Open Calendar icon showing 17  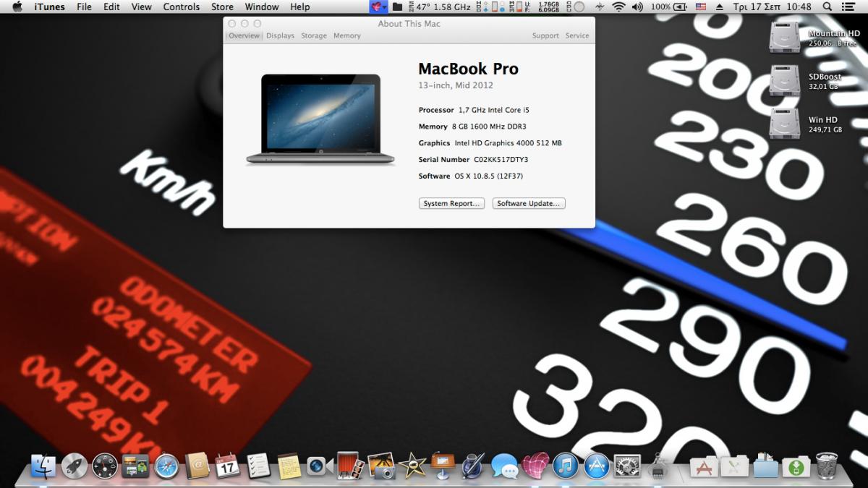click(227, 466)
